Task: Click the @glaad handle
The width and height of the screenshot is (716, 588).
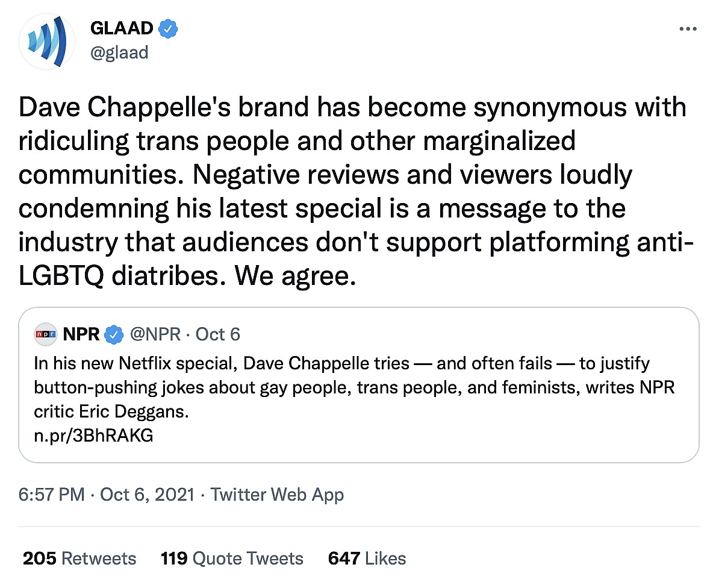Action: (x=119, y=52)
